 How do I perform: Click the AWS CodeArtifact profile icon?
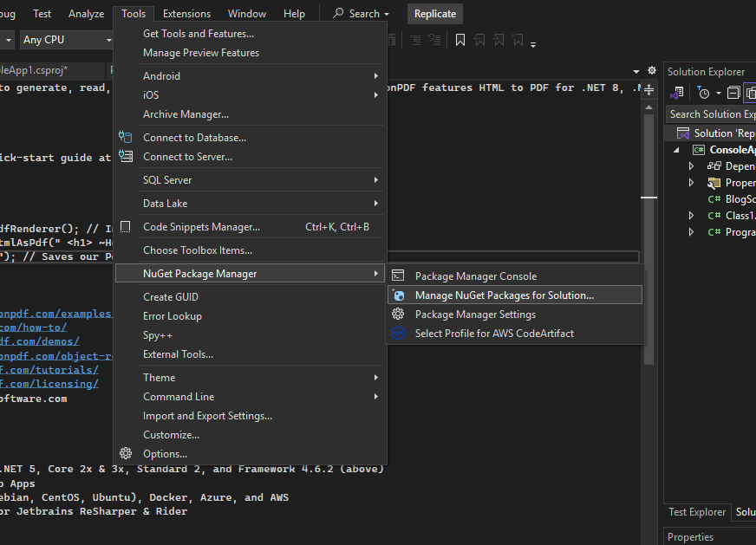click(398, 333)
